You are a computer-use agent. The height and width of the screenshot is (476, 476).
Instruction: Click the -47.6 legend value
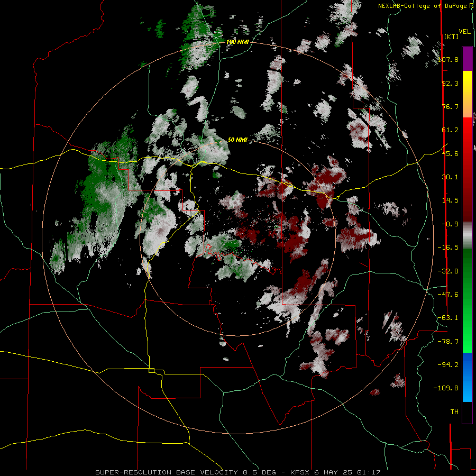click(x=448, y=295)
